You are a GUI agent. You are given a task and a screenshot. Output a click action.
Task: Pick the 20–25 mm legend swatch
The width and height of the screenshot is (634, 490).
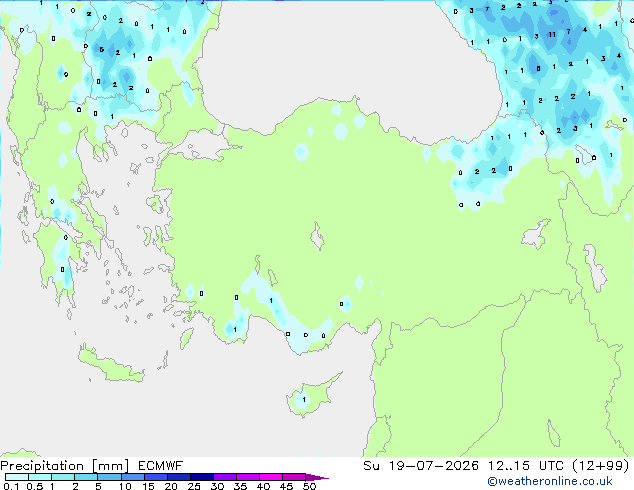pyautogui.click(x=179, y=477)
